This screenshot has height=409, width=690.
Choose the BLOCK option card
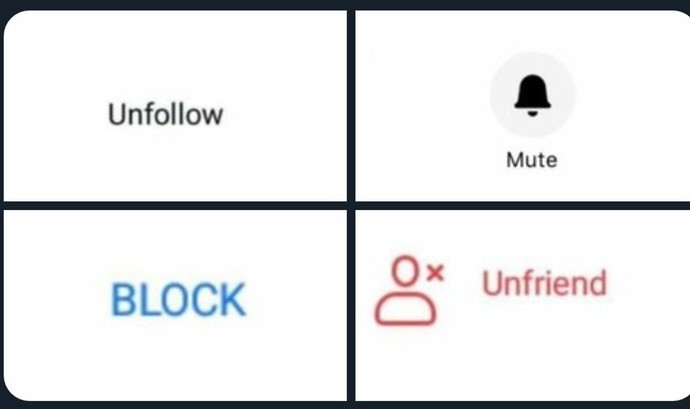point(175,306)
